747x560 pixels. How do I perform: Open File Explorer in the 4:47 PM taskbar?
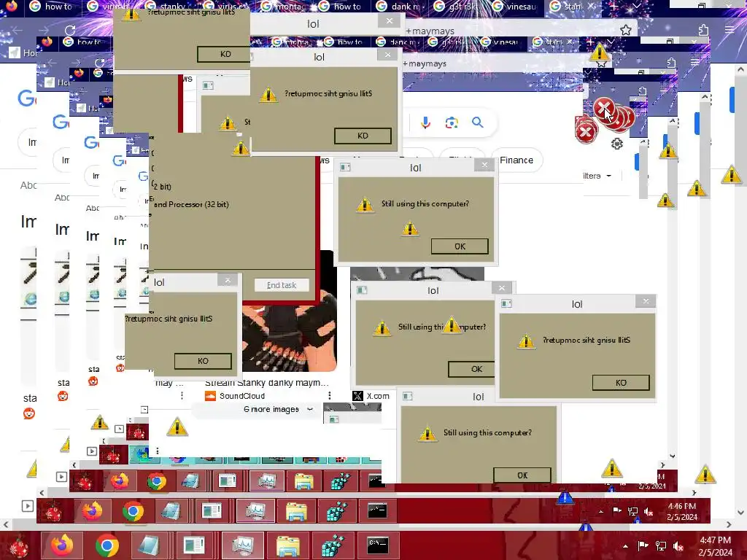(288, 545)
